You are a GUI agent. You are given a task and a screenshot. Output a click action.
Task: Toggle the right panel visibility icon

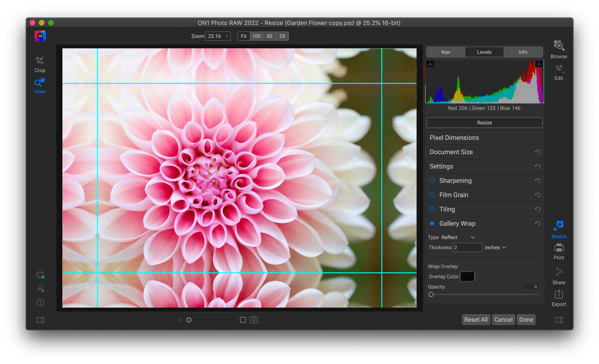pyautogui.click(x=559, y=320)
